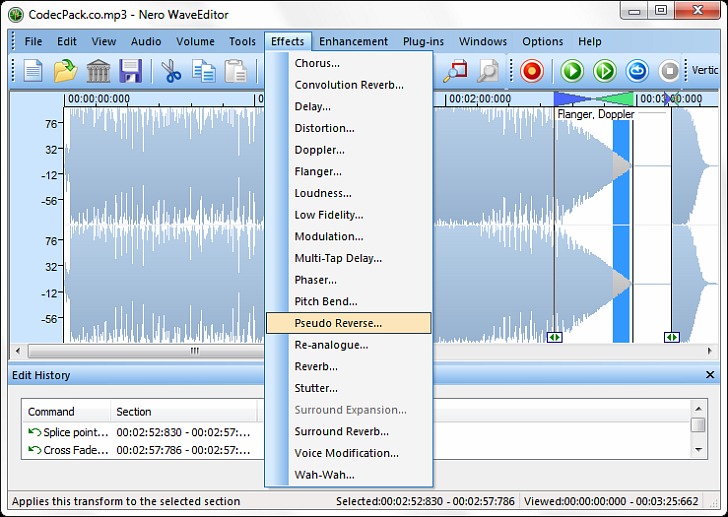This screenshot has width=728, height=517.
Task: Click Edit History scrollbar up arrow
Action: (698, 408)
